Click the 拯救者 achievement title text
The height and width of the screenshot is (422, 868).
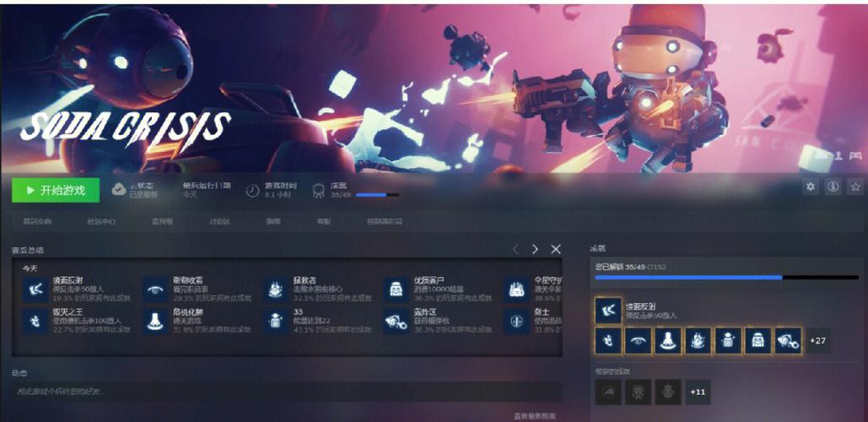[x=305, y=280]
